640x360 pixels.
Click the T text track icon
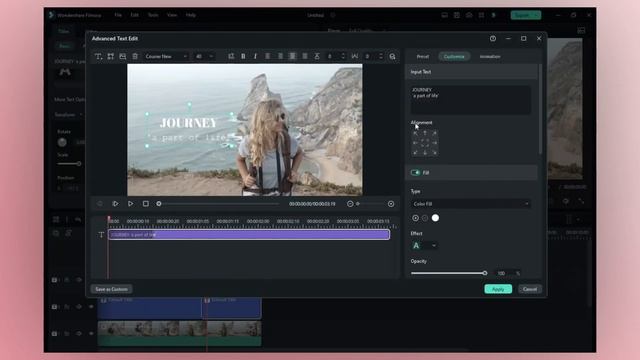click(101, 235)
